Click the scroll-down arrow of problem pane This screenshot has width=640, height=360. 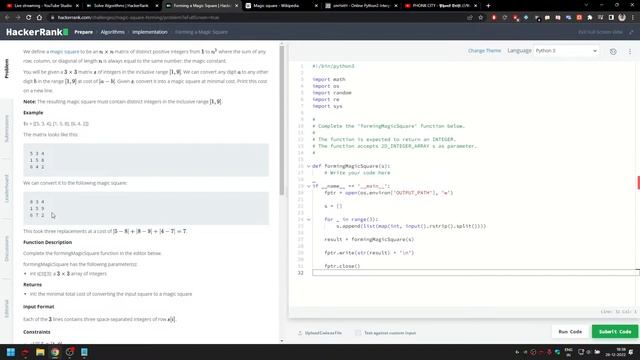282,341
